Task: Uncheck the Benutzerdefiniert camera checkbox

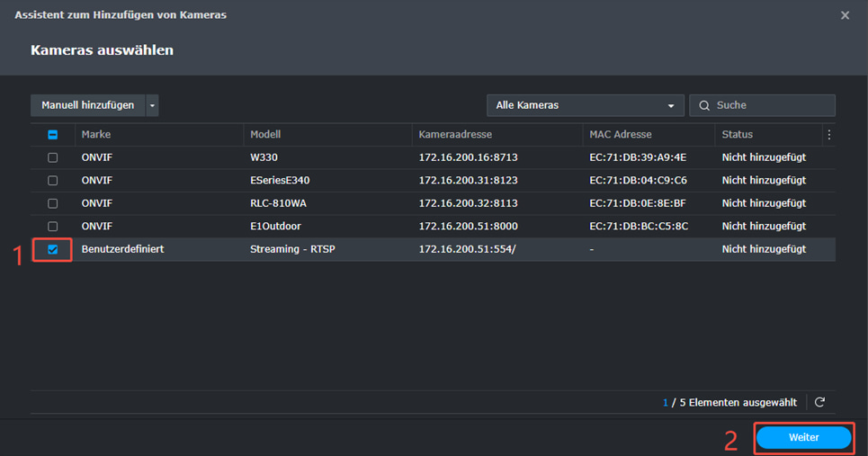Action: tap(52, 249)
